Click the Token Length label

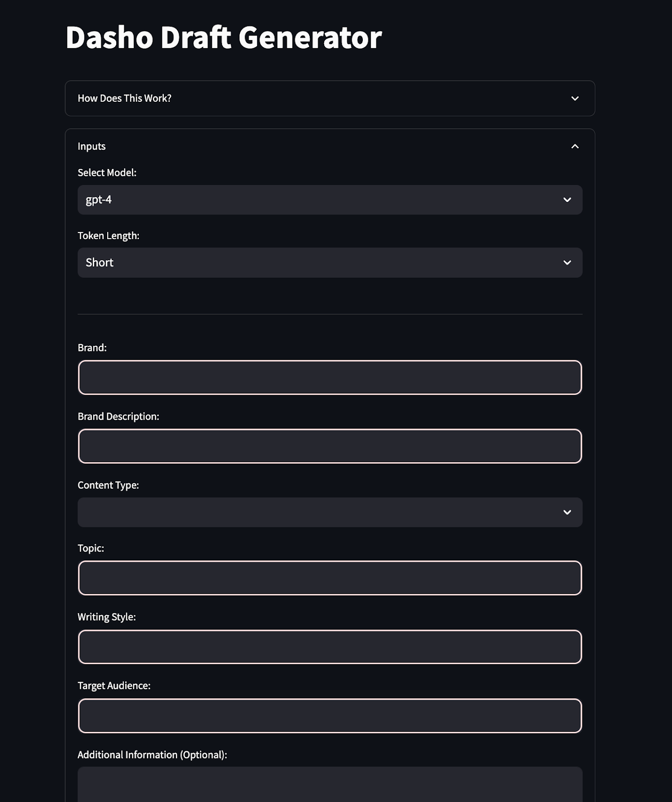tap(108, 236)
